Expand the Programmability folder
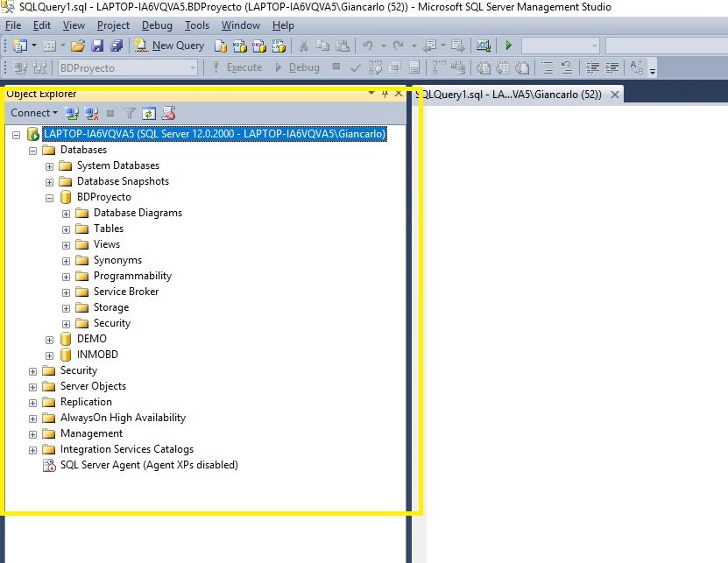Screen dimensions: 728x563 67,277
